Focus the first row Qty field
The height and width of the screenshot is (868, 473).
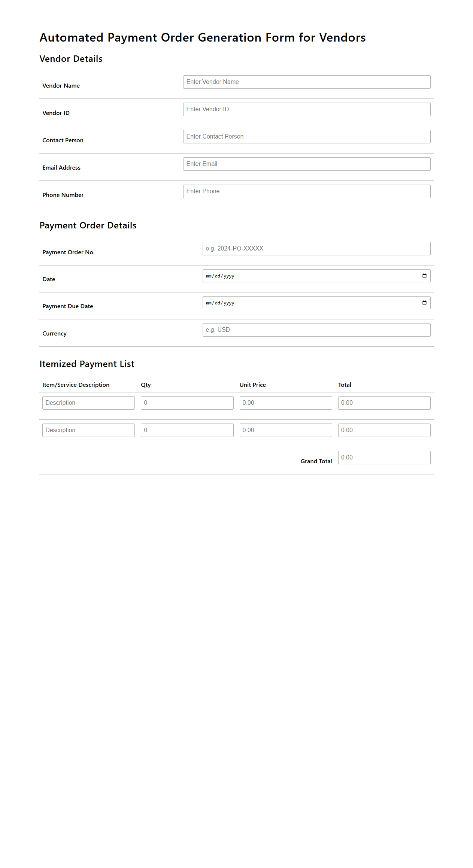[x=187, y=403]
